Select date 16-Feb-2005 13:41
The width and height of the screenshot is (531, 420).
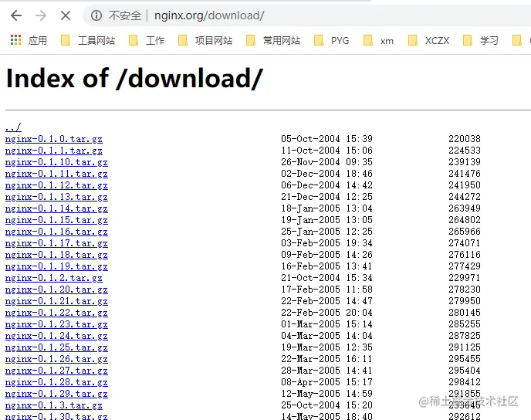pyautogui.click(x=326, y=266)
